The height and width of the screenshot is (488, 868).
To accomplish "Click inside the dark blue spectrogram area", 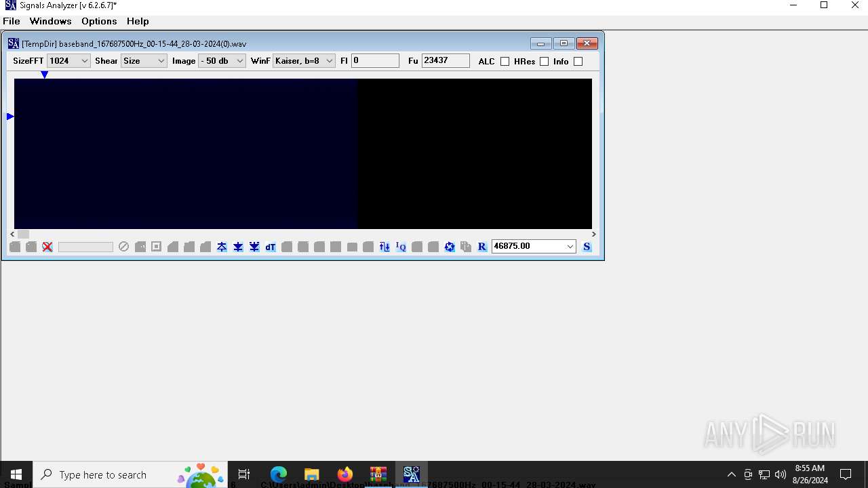I will (185, 154).
